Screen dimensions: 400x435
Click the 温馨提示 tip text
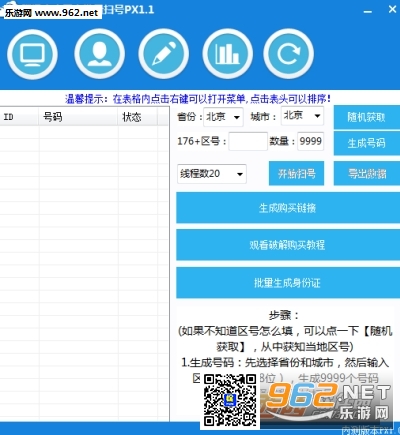198,99
